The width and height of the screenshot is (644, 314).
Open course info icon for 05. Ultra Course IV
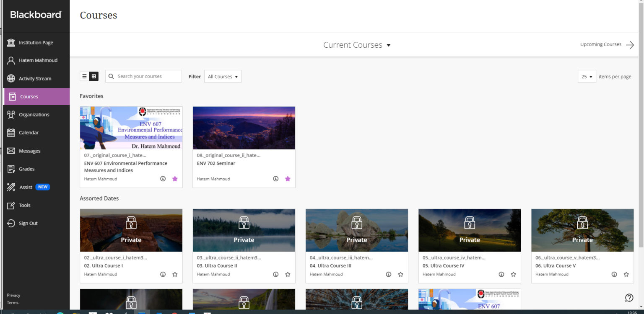[501, 275]
